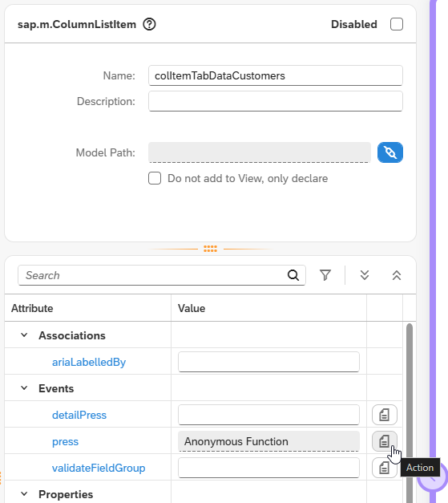The height and width of the screenshot is (503, 448).
Task: Toggle the Disabled checkbox
Action: (397, 24)
